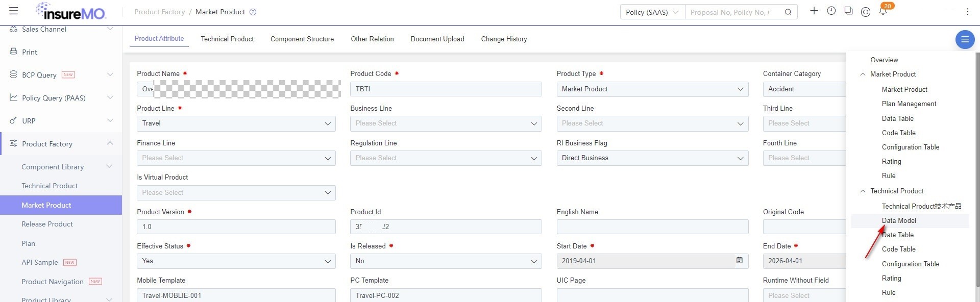Switch to the Change History tab
Image resolution: width=980 pixels, height=302 pixels.
(504, 39)
